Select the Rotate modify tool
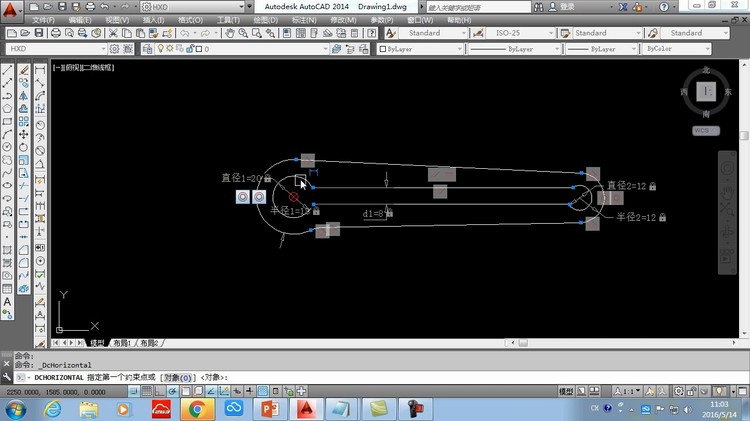The image size is (750, 421). click(x=23, y=147)
